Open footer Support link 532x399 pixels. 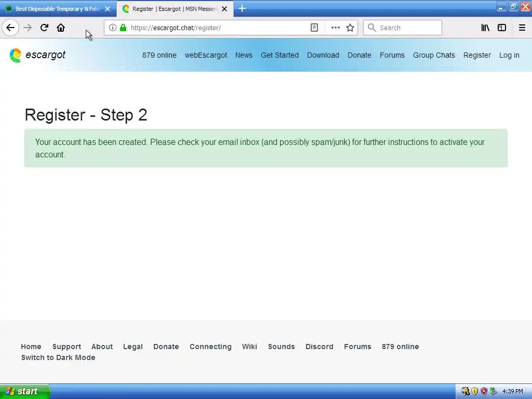point(66,347)
